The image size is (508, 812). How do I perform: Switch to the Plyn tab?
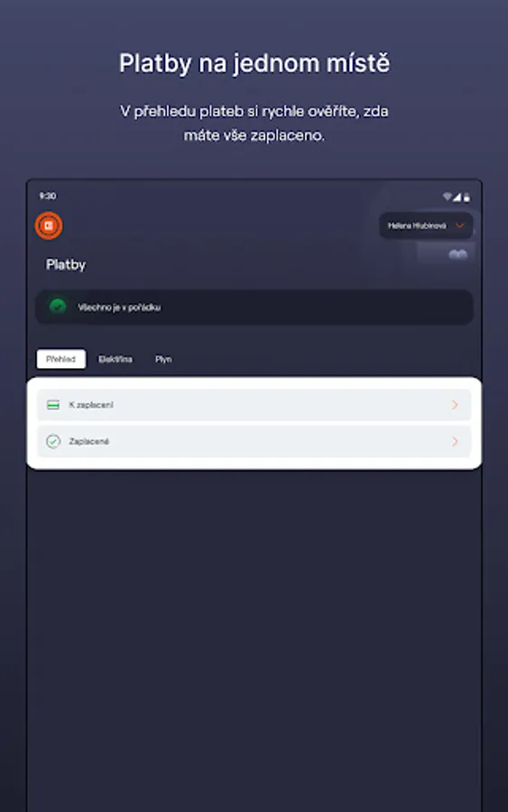point(163,359)
